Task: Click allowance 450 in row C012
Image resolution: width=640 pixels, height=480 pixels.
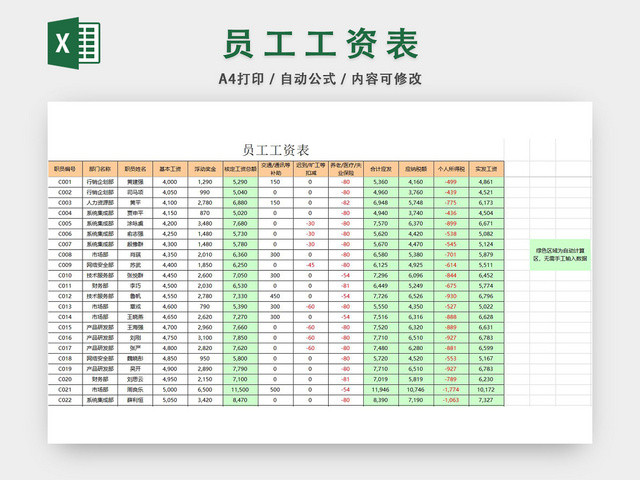Action: click(276, 296)
